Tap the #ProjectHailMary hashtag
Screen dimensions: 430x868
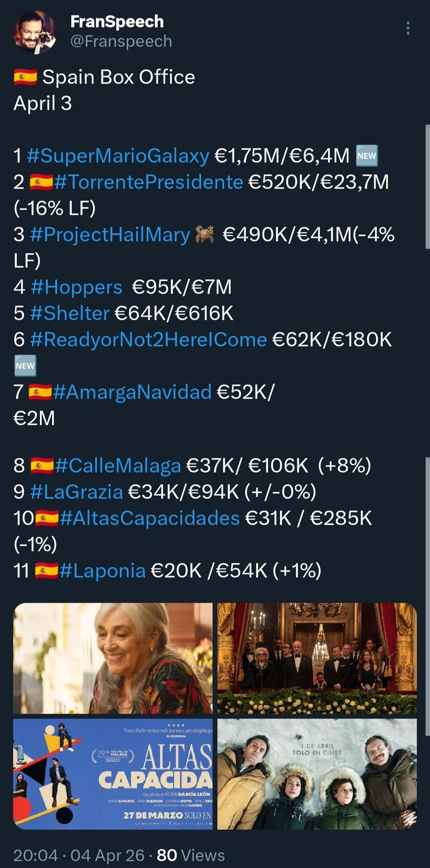110,234
